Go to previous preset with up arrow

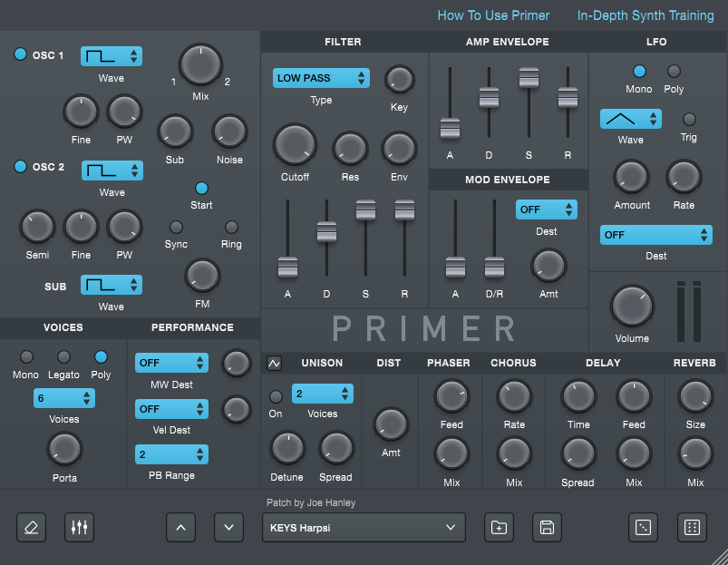[x=180, y=527]
